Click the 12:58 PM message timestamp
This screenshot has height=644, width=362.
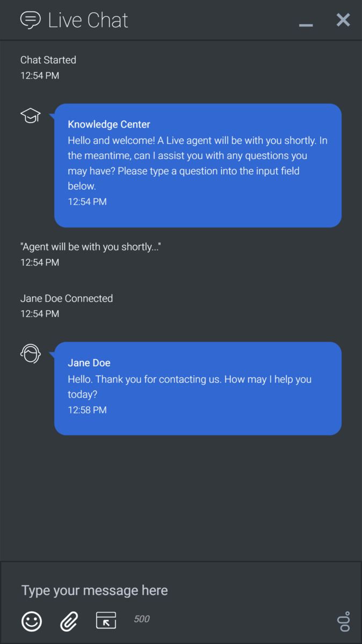[87, 410]
